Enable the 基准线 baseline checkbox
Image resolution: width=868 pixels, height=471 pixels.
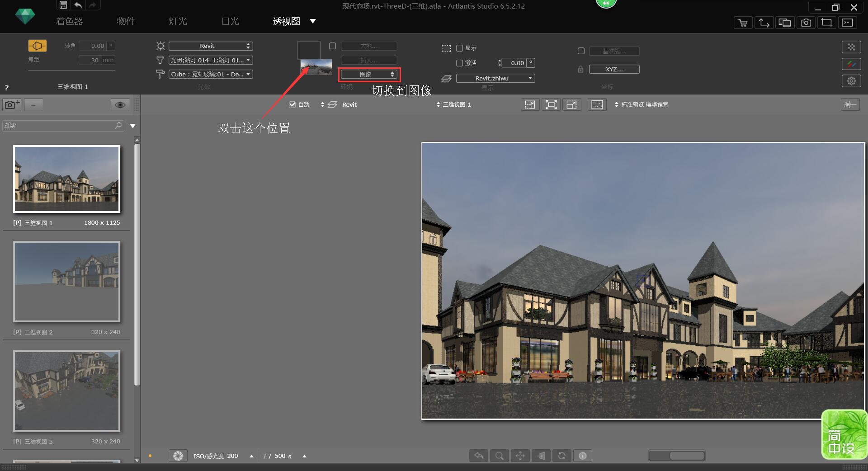point(581,51)
